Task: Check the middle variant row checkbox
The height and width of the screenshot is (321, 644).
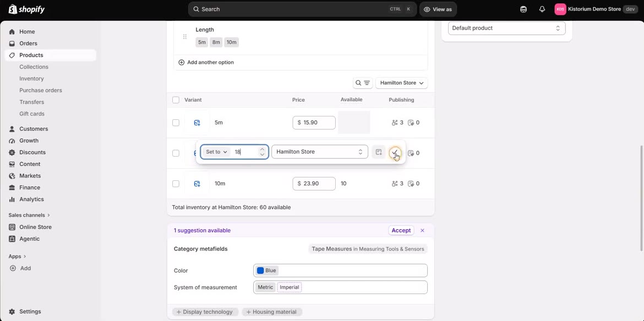Action: [x=176, y=153]
